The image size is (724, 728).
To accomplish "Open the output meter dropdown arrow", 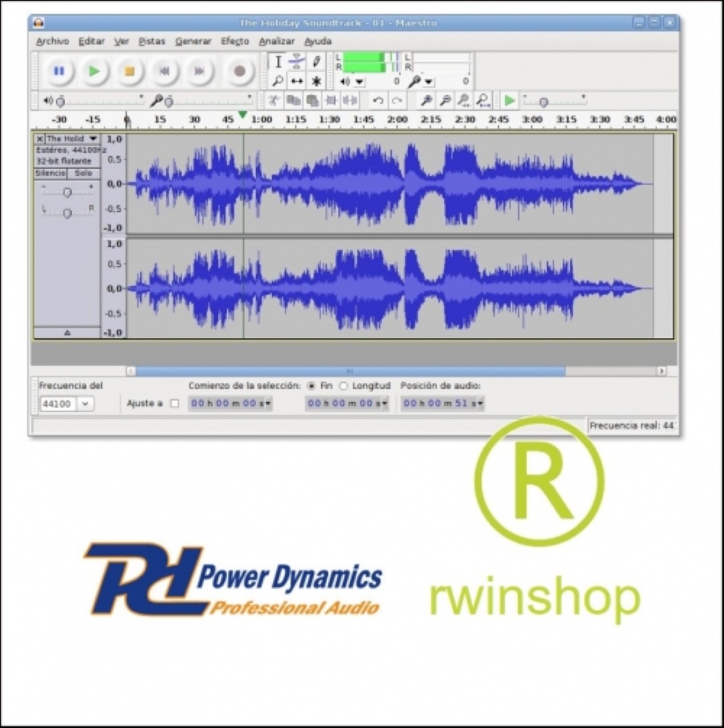I will (360, 82).
